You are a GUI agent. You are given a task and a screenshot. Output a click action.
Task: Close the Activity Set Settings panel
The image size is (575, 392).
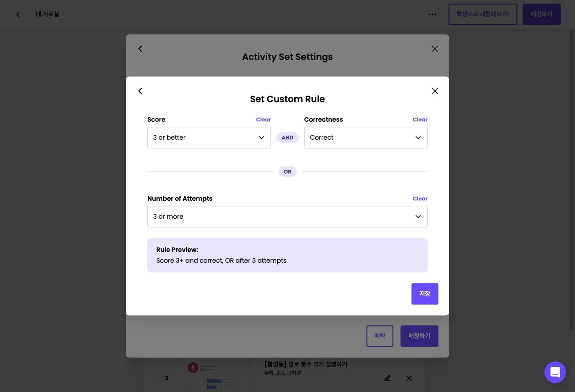[435, 48]
